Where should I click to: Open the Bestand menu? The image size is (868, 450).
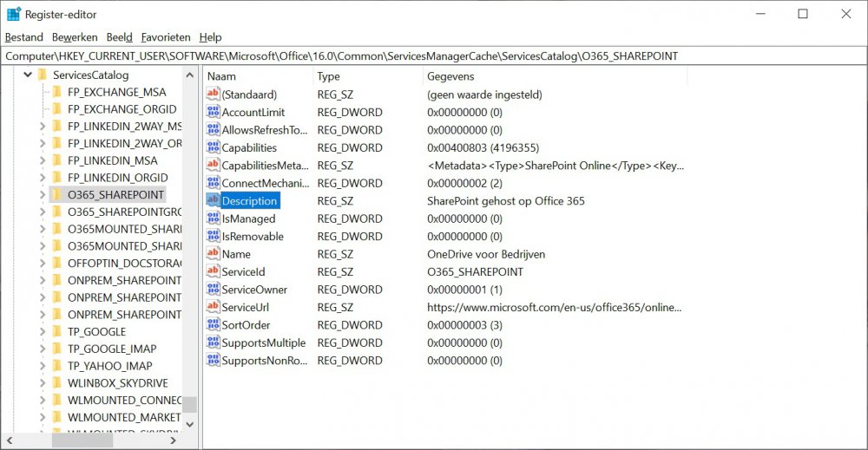(x=23, y=37)
